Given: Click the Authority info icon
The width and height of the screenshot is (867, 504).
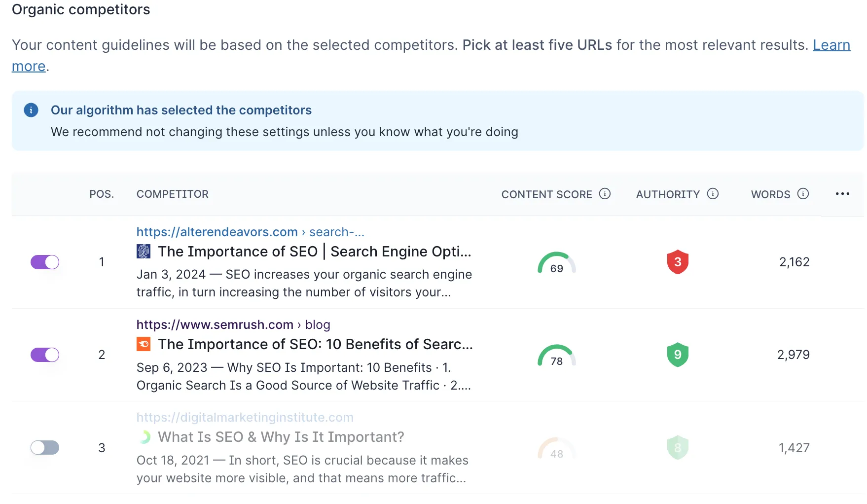Looking at the screenshot, I should (713, 194).
